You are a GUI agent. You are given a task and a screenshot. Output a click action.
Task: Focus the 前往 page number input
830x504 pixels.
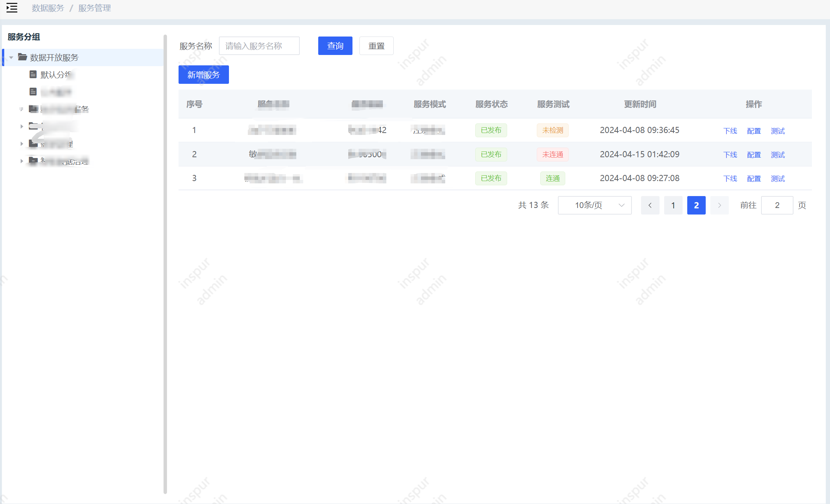tap(777, 205)
